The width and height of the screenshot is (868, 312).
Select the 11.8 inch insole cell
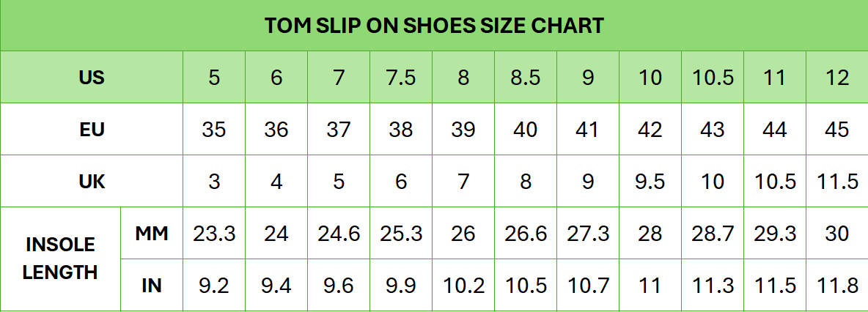click(x=836, y=285)
